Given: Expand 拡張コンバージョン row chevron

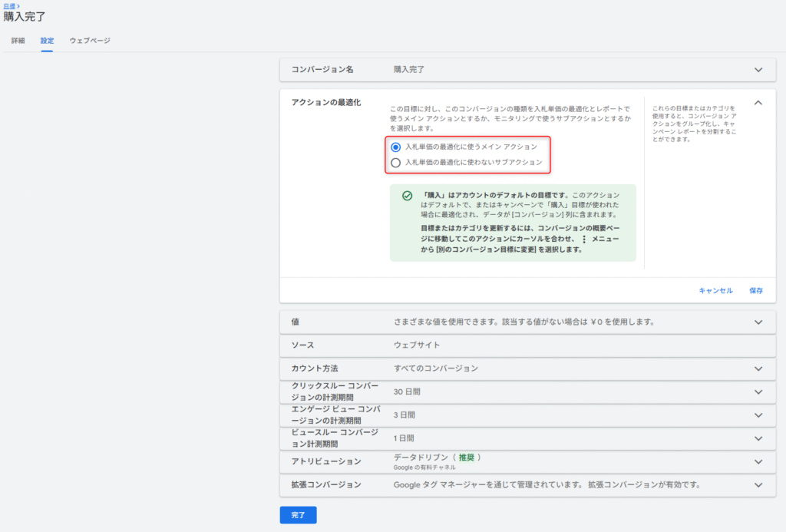Looking at the screenshot, I should (758, 485).
